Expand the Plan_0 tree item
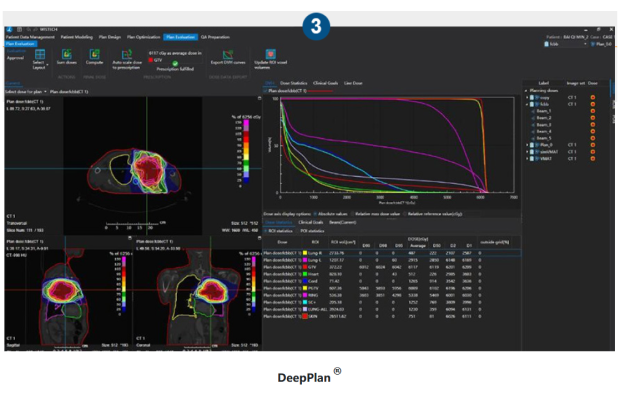 pos(526,147)
